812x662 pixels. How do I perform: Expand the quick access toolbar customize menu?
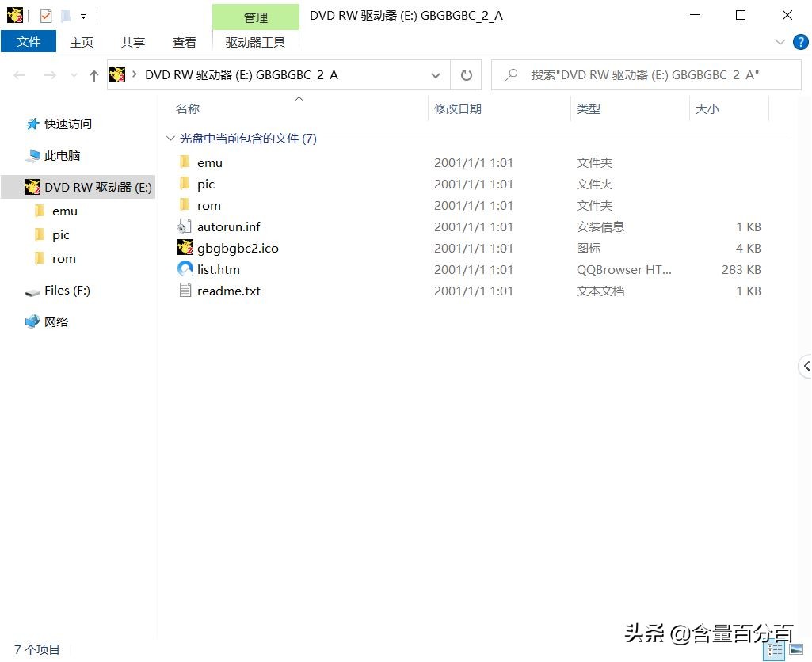tap(82, 14)
